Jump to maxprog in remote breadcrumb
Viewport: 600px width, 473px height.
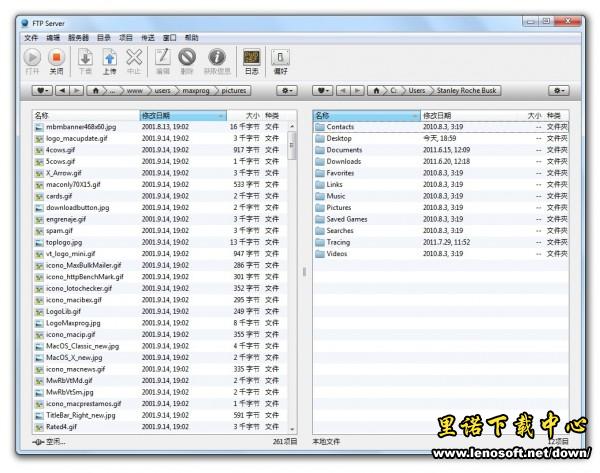(196, 91)
